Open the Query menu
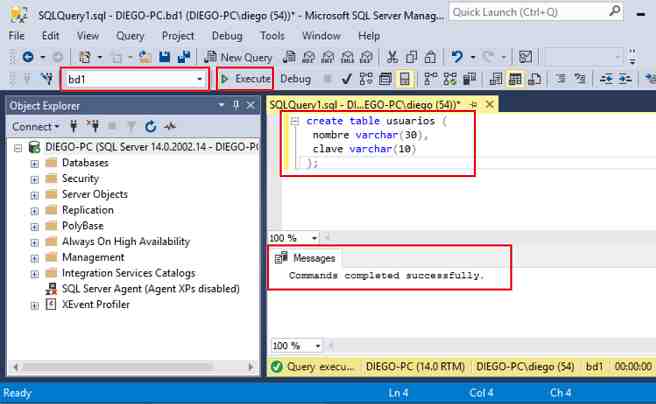The image size is (656, 404). coord(130,36)
